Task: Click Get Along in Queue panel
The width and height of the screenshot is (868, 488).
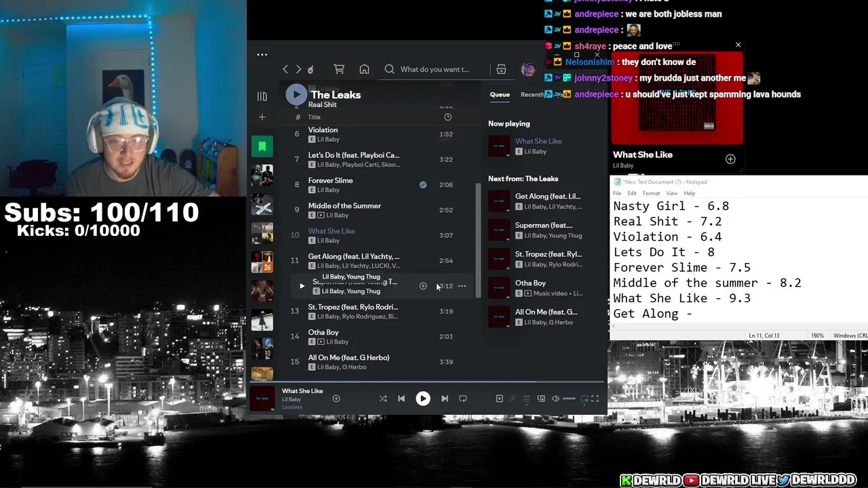Action: [x=544, y=201]
